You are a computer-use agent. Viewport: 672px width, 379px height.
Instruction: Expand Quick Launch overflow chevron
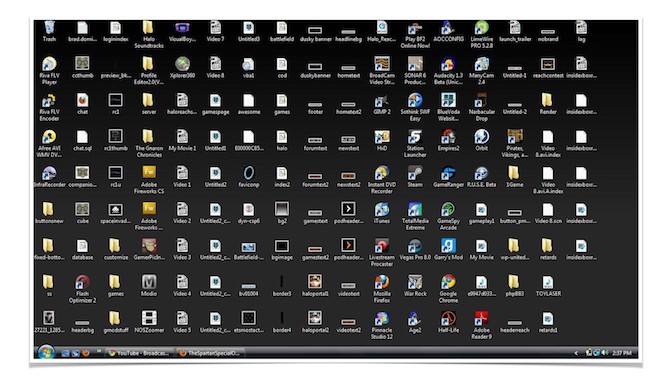tap(99, 351)
